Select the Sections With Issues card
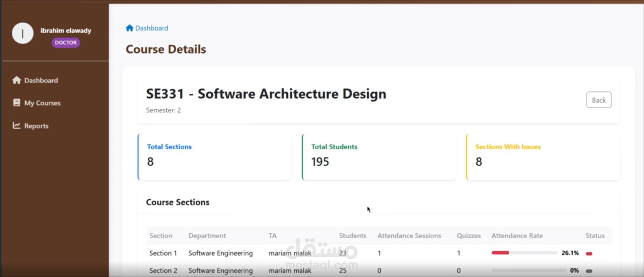Screen dimensions: 644x277 point(543,157)
